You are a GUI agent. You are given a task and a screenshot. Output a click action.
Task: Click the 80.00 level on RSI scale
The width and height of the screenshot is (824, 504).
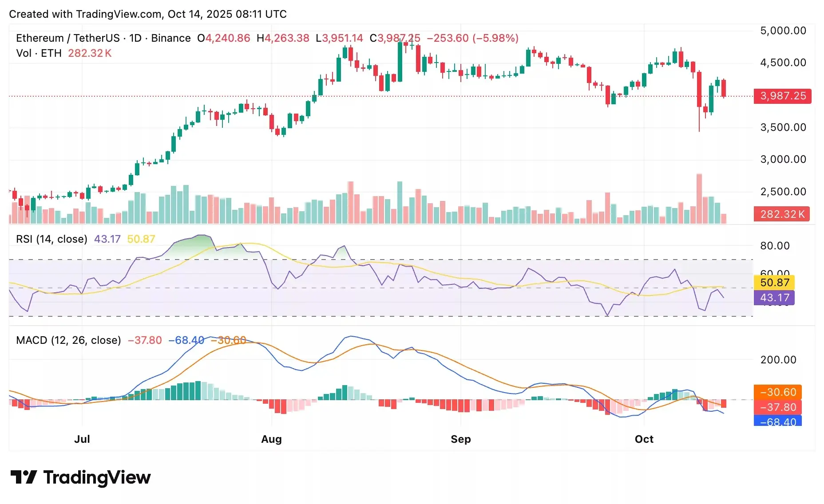coord(775,246)
